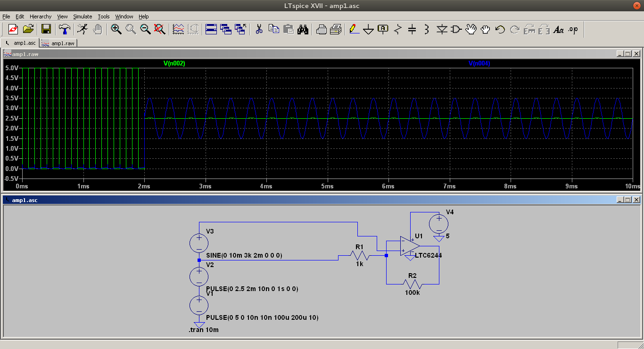Click the close all windows icon

(240, 29)
